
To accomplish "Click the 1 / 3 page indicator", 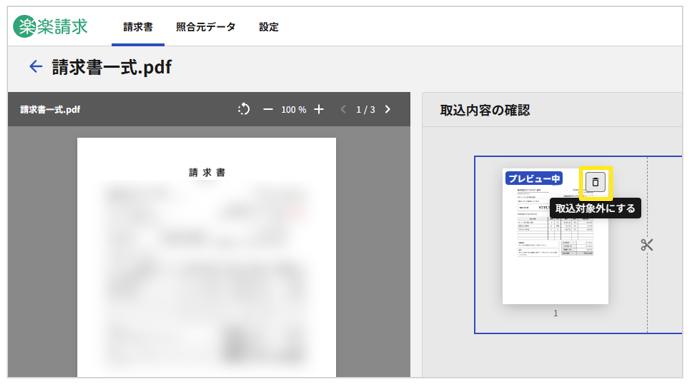I will pyautogui.click(x=365, y=109).
